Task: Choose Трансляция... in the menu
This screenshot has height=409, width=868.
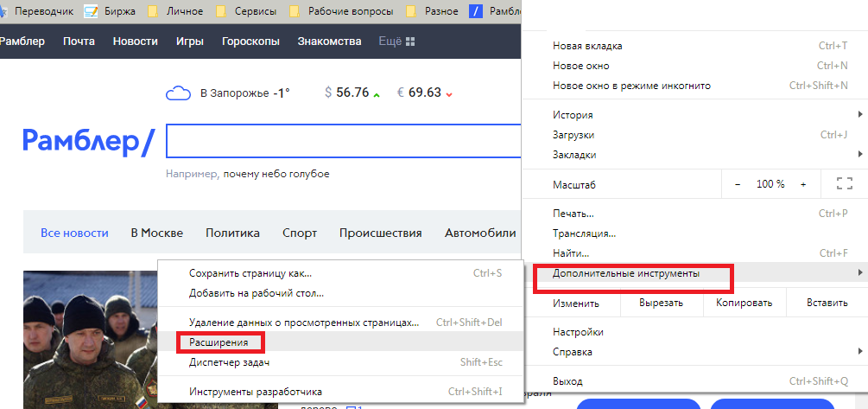Action: pyautogui.click(x=694, y=233)
